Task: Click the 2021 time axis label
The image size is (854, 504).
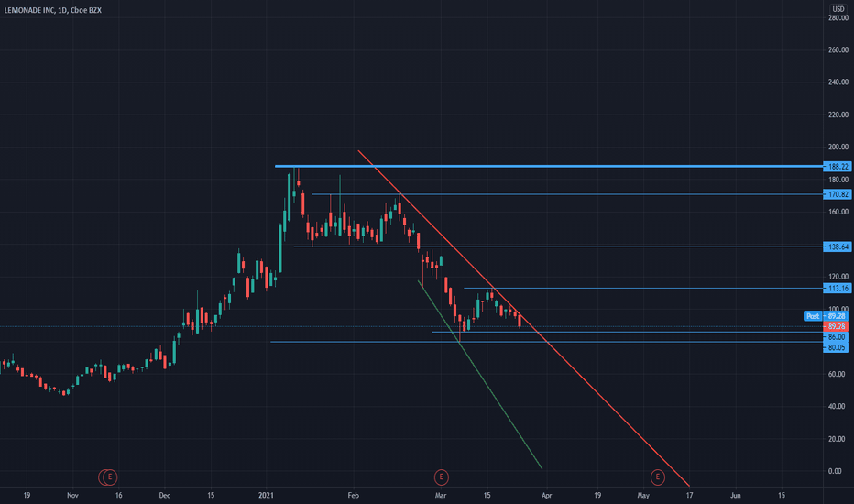Action: point(266,495)
